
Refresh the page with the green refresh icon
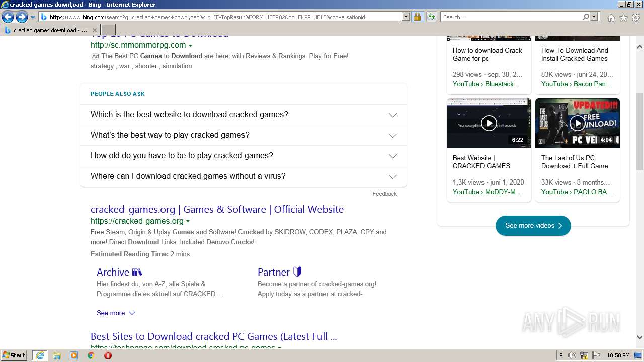tap(431, 17)
